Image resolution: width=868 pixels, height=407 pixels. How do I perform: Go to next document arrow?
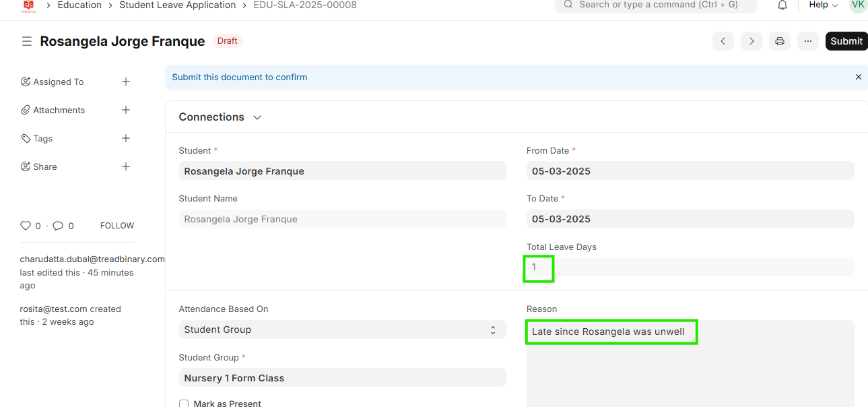click(x=752, y=41)
